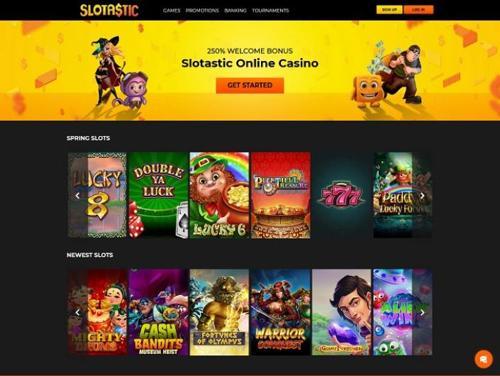Viewport: 500px width, 376px height.
Task: Open the pink 777 slot game
Action: (342, 195)
